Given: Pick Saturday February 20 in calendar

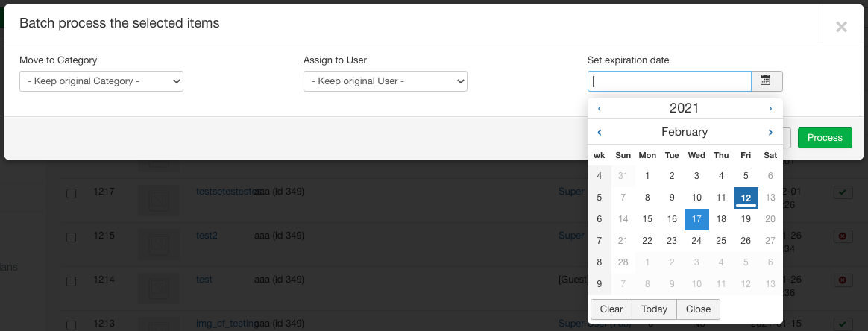Looking at the screenshot, I should 770,219.
